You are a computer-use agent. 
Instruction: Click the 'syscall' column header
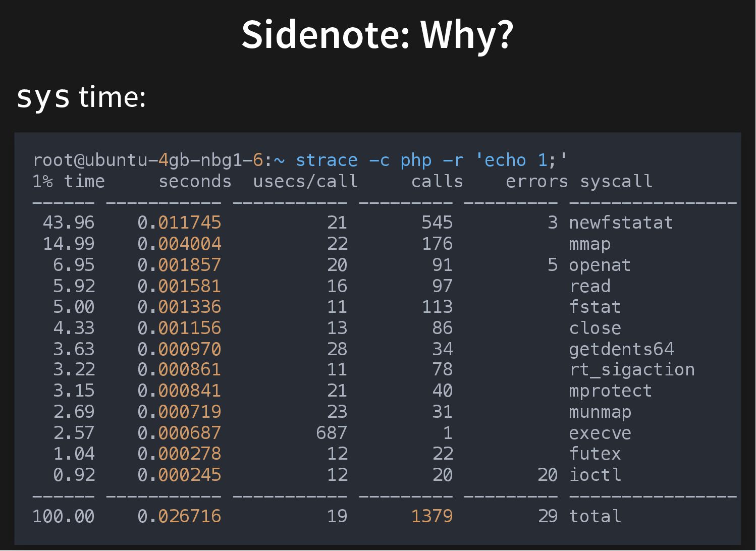616,182
